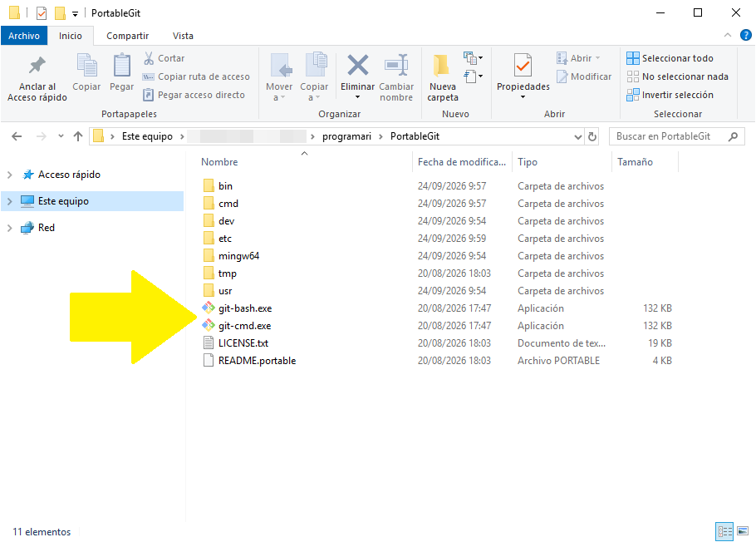Image resolution: width=756 pixels, height=542 pixels.
Task: Click Invertir selección
Action: click(x=670, y=95)
